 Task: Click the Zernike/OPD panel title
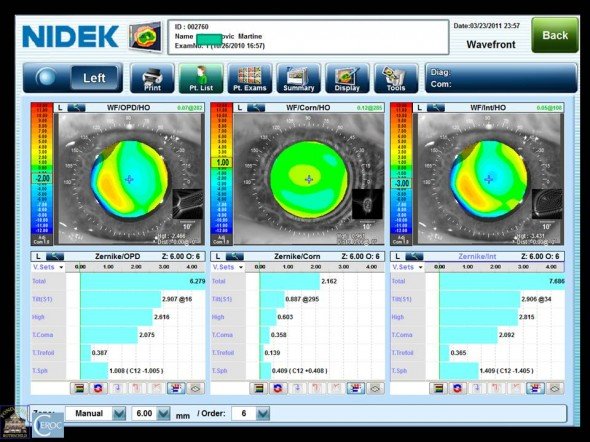(117, 257)
